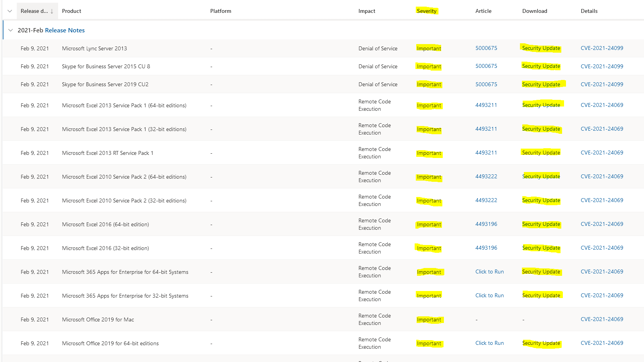Open article 4493211 for Excel 2013 SP1 64-bit

coord(486,105)
